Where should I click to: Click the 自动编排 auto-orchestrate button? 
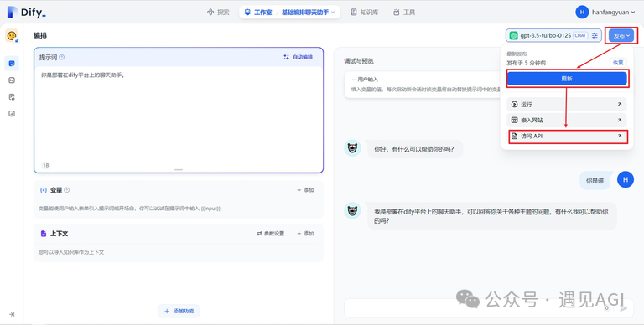[x=299, y=57]
